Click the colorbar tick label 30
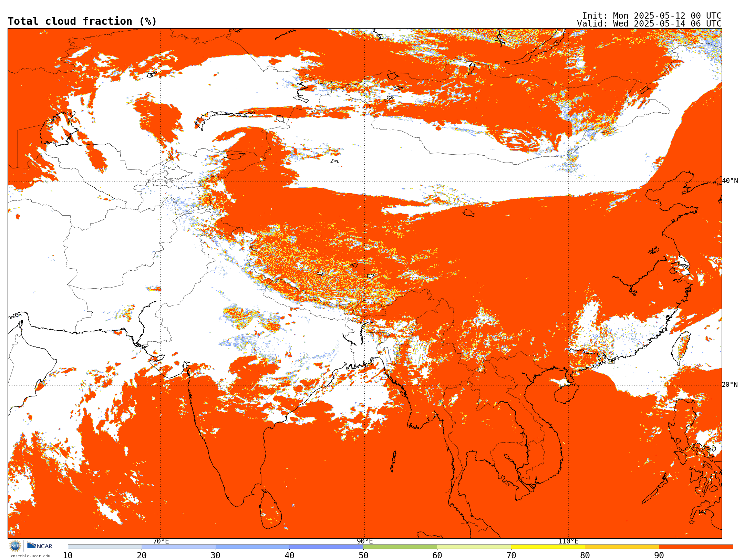 click(216, 556)
